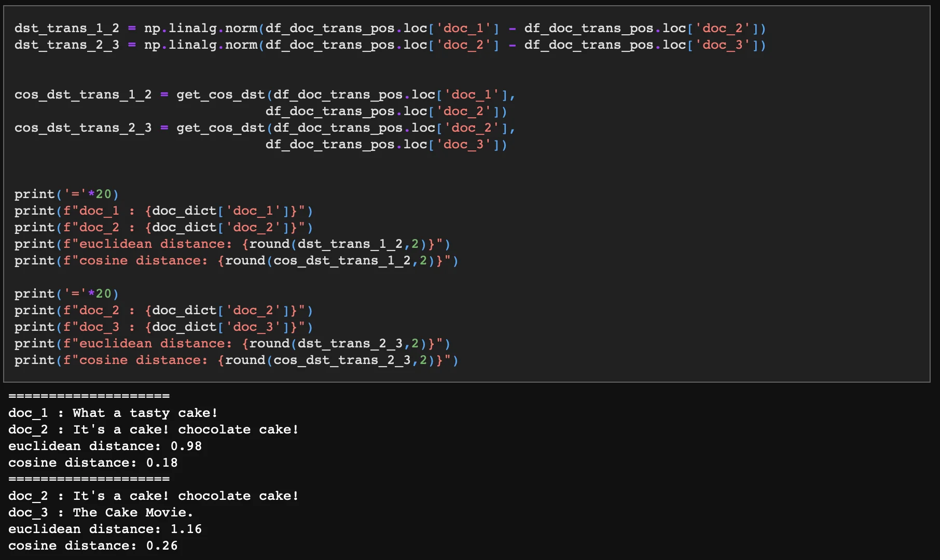Place cursor on cos_dst_trans_2_3 assignment variable

tap(83, 128)
